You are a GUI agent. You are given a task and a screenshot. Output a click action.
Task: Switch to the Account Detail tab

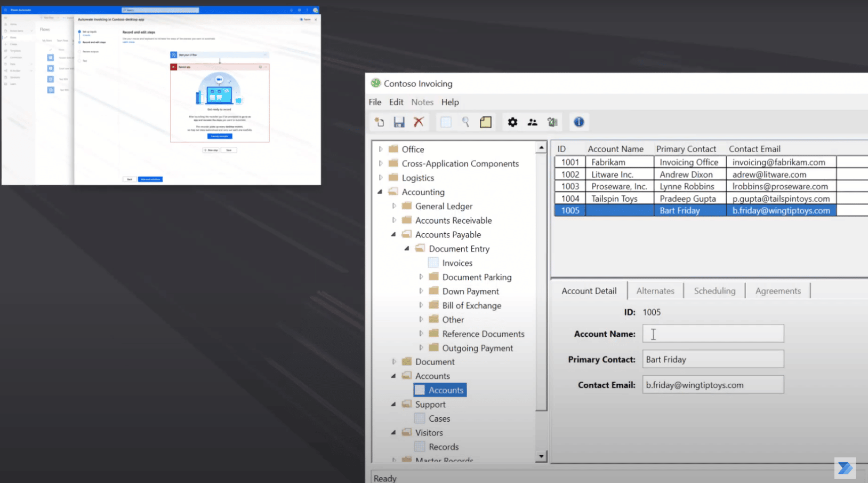click(589, 291)
